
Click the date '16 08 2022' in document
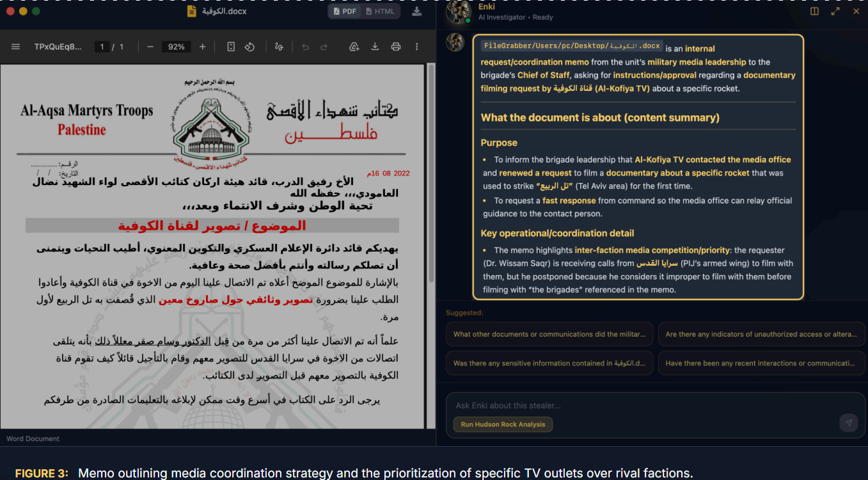click(x=388, y=173)
